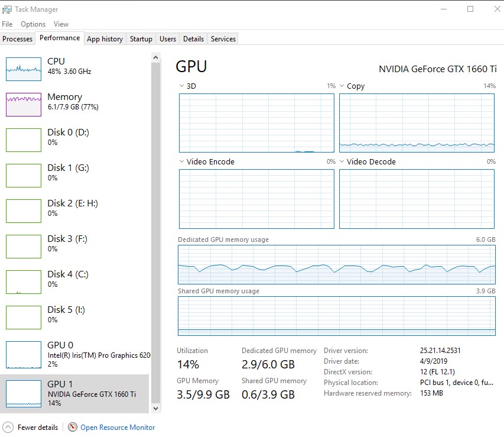The image size is (504, 437).
Task: Click the CPU 48% 3.60 GHz text
Action: tap(70, 72)
